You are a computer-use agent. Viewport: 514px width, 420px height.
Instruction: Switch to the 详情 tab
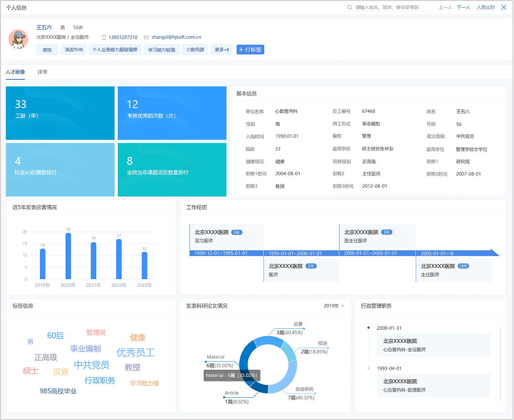pyautogui.click(x=43, y=72)
